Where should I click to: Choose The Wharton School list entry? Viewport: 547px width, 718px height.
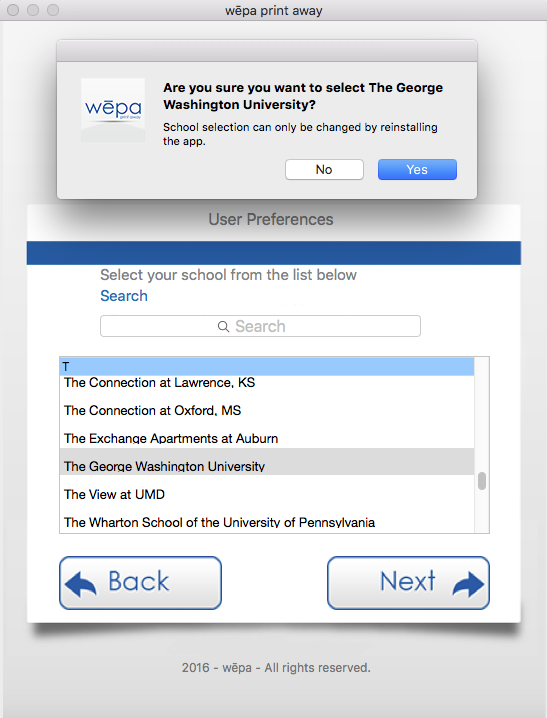coord(266,522)
